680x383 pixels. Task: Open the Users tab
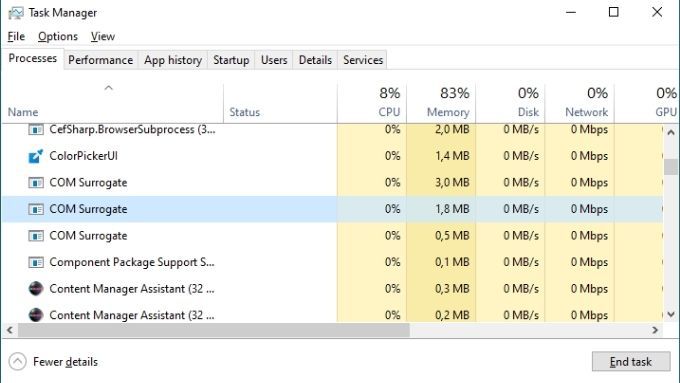[274, 60]
